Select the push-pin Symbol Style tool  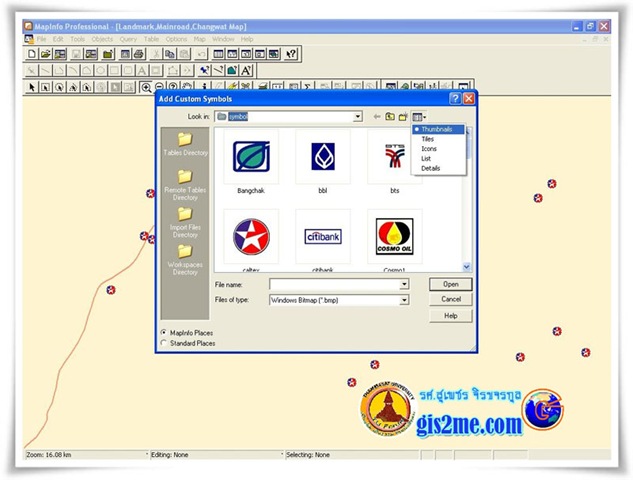click(205, 71)
